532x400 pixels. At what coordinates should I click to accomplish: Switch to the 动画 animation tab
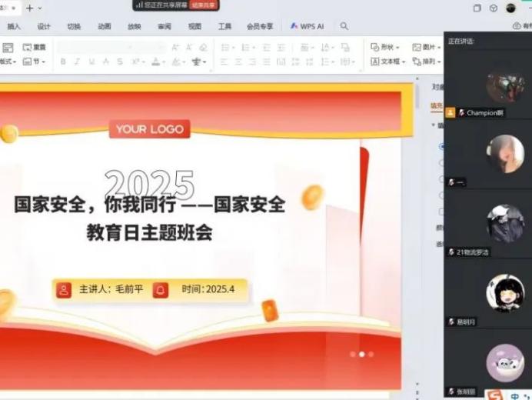click(105, 26)
